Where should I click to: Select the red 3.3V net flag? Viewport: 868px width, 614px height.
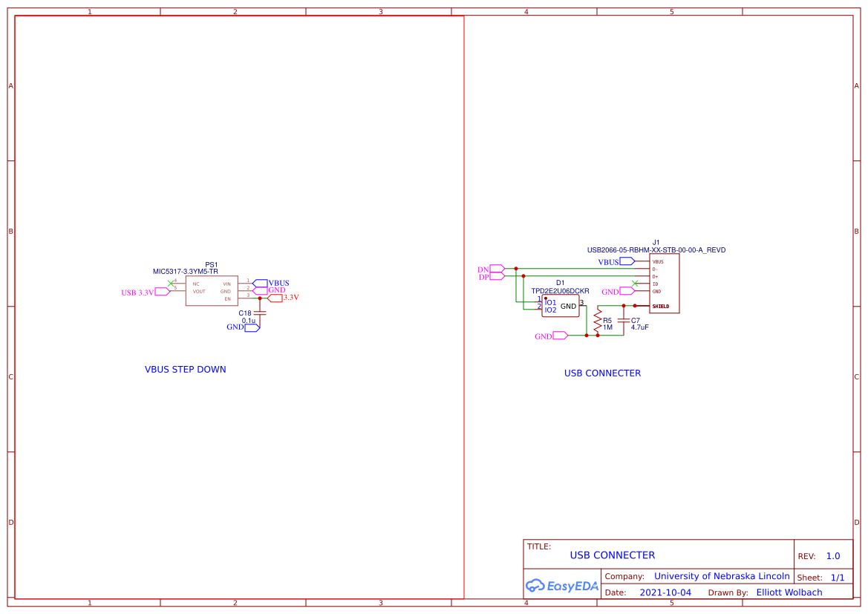coord(276,298)
